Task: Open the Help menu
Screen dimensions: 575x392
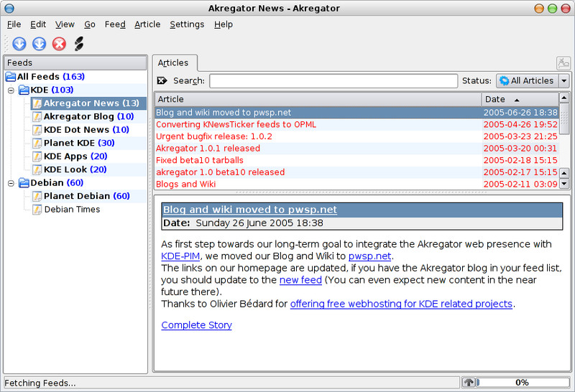Action: (224, 24)
